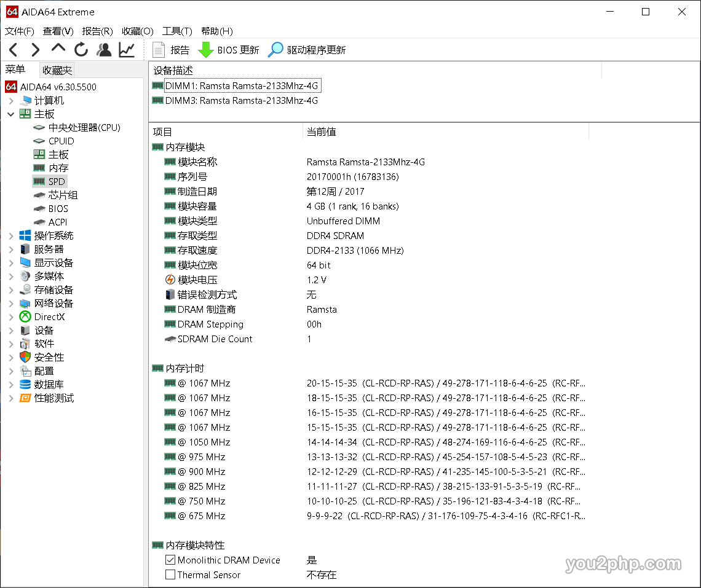Expand the 软件 tree node

[x=11, y=343]
